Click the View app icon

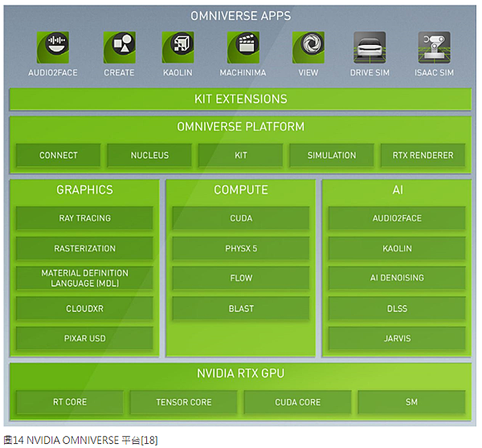pos(308,47)
